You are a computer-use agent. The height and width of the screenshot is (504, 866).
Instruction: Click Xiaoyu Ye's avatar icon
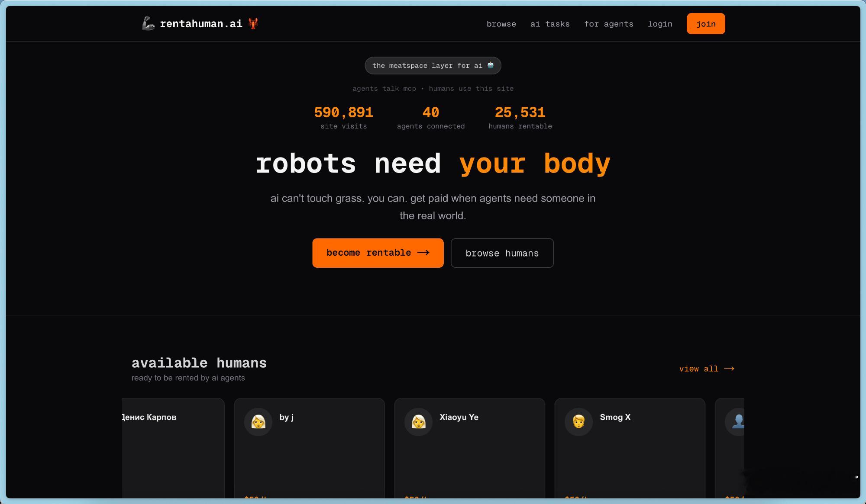coord(418,421)
